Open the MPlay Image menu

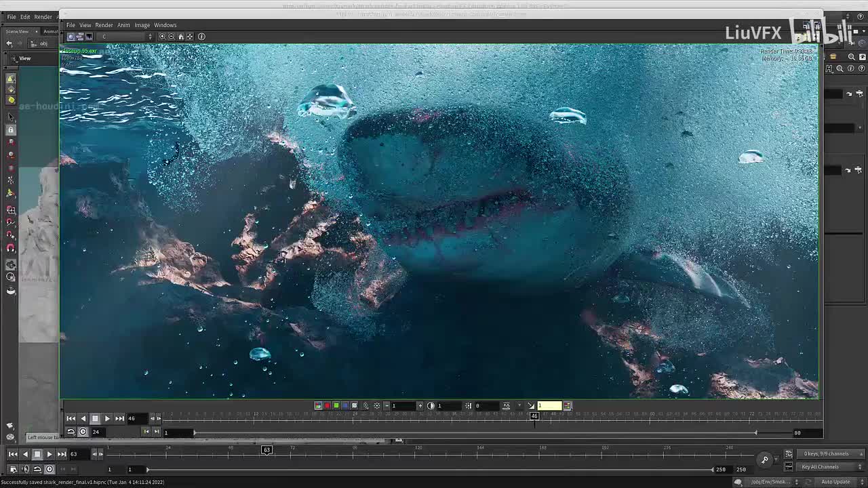142,25
